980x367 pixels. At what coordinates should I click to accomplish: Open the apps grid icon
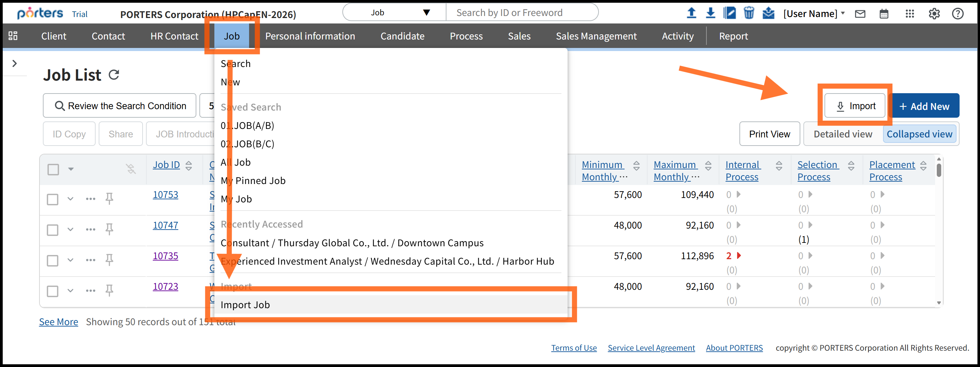coord(910,14)
